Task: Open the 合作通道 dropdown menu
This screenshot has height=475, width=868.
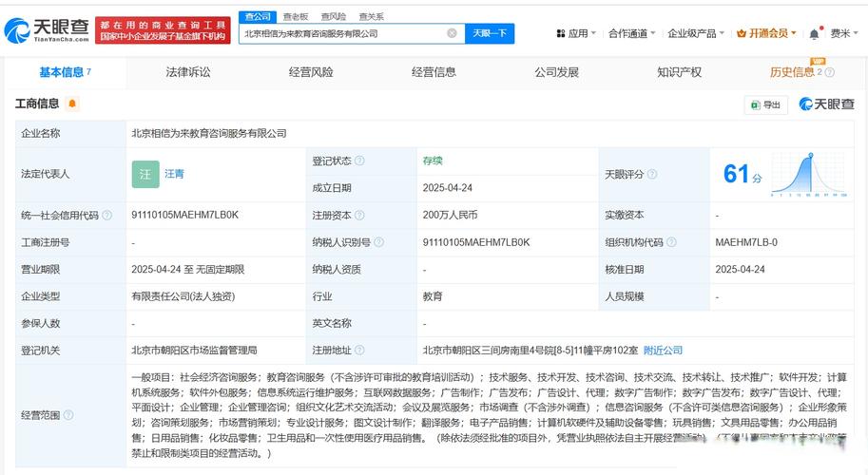Action: [631, 34]
